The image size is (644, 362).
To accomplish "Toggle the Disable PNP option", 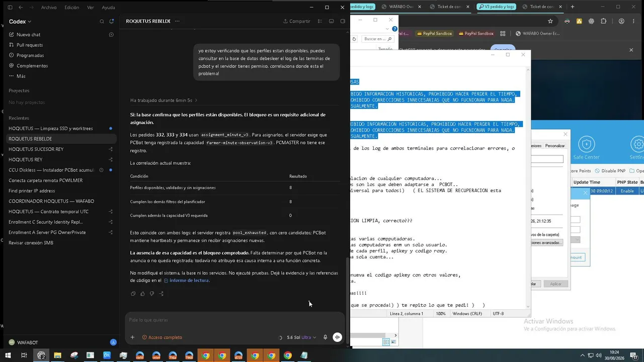I will [610, 171].
